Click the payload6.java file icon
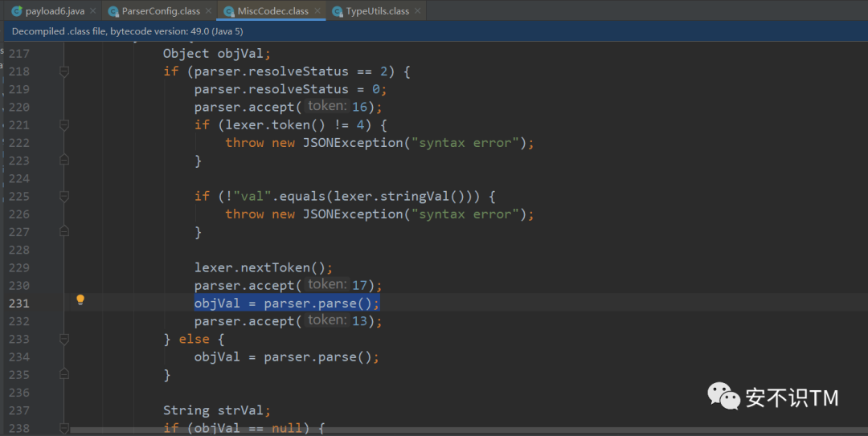Screen dimensions: 868x436 click(x=17, y=11)
